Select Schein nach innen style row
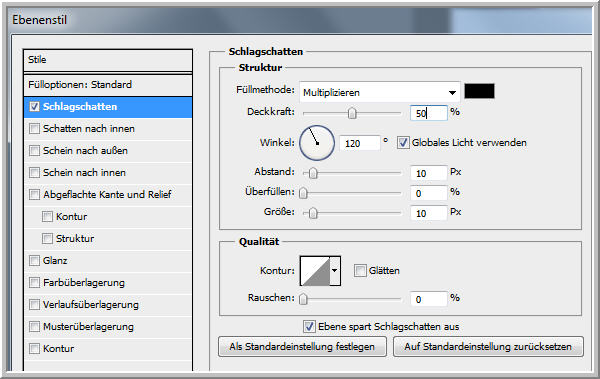This screenshot has width=600, height=379. 108,173
